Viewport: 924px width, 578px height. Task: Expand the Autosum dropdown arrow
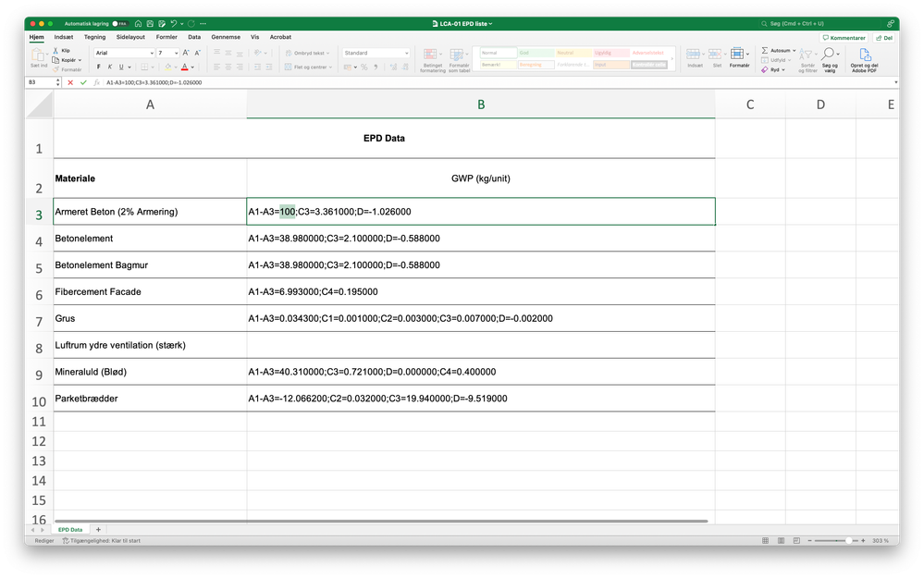coord(795,51)
